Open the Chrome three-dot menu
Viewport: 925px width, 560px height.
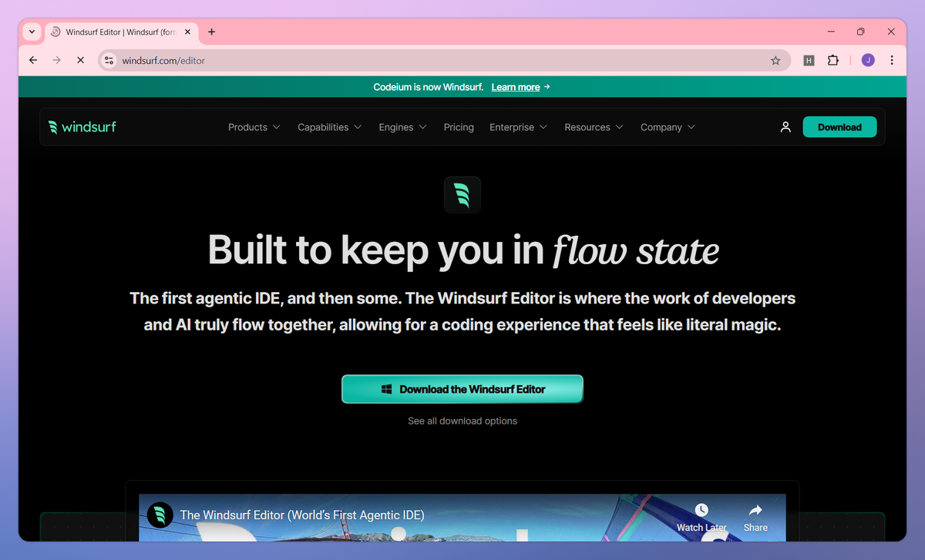892,60
